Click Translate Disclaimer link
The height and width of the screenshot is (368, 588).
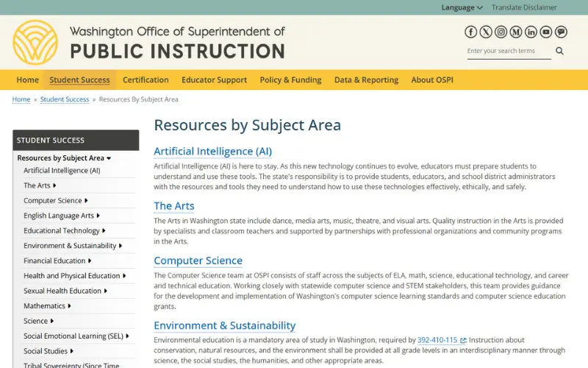(524, 7)
